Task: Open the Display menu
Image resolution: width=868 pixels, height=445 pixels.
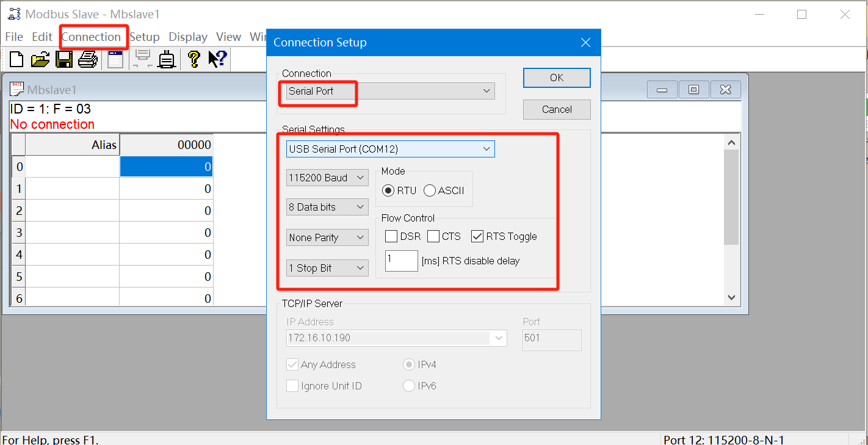Action: (x=188, y=37)
